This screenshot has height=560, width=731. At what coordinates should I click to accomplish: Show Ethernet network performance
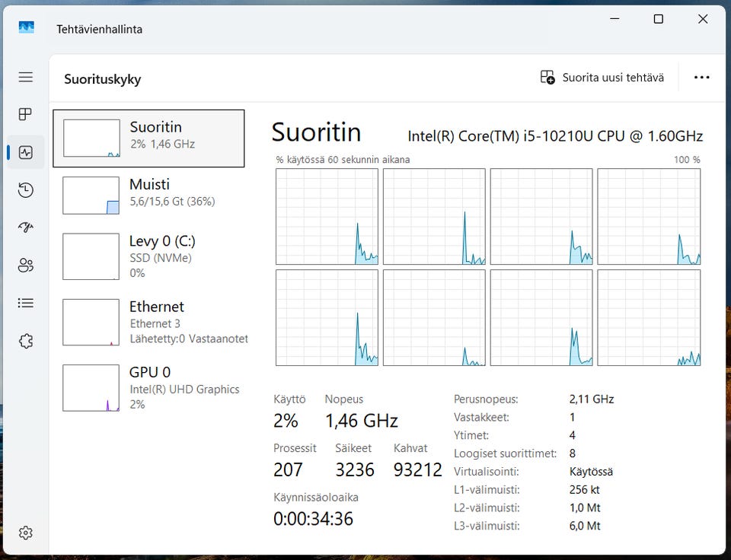[148, 322]
